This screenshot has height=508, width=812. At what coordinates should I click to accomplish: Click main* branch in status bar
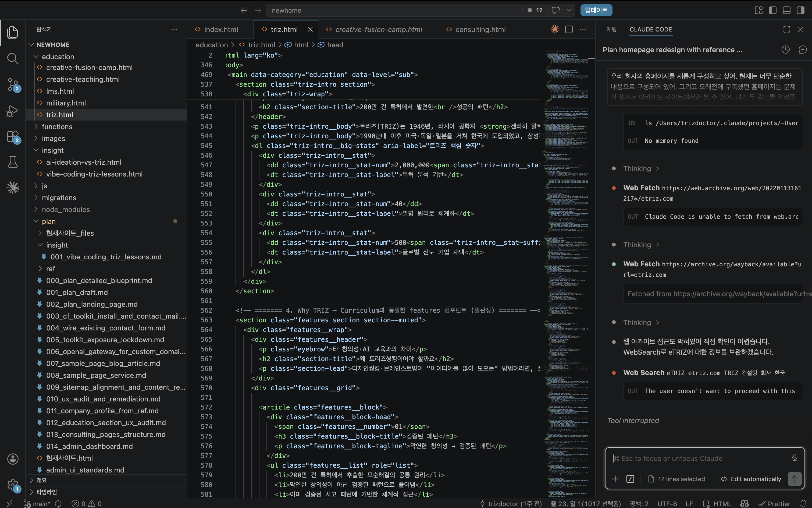coord(37,503)
